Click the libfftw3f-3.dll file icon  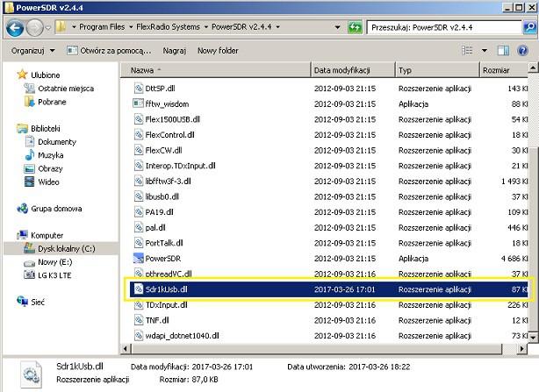(x=138, y=181)
